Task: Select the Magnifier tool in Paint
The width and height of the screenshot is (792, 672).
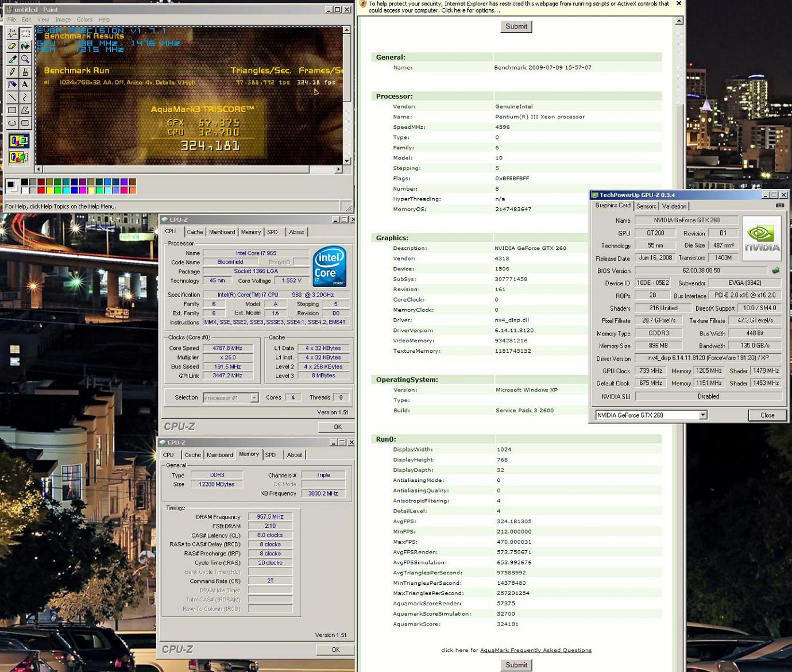Action: [25, 59]
